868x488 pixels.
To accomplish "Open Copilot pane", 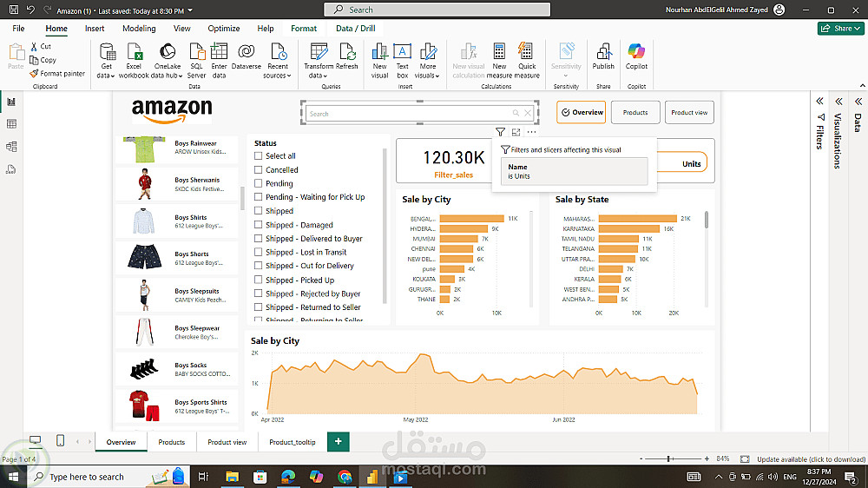I will [636, 56].
